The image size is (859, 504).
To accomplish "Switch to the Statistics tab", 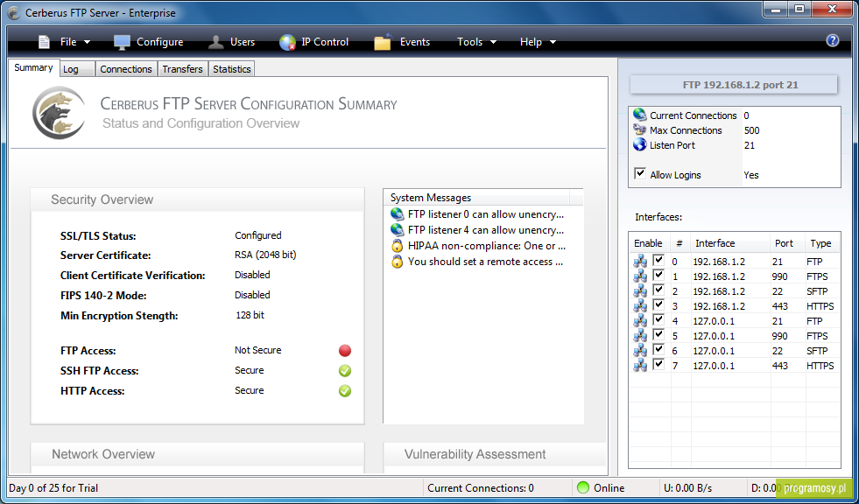I will click(x=232, y=69).
